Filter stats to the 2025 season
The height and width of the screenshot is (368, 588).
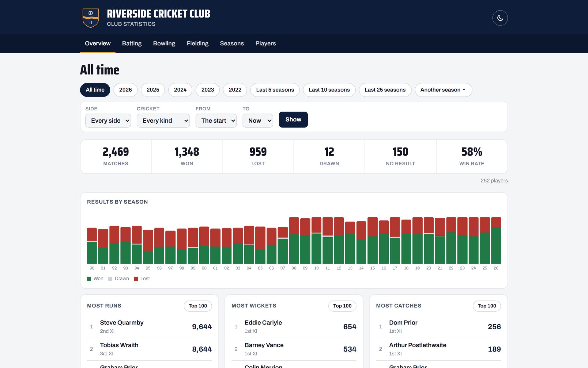[153, 90]
